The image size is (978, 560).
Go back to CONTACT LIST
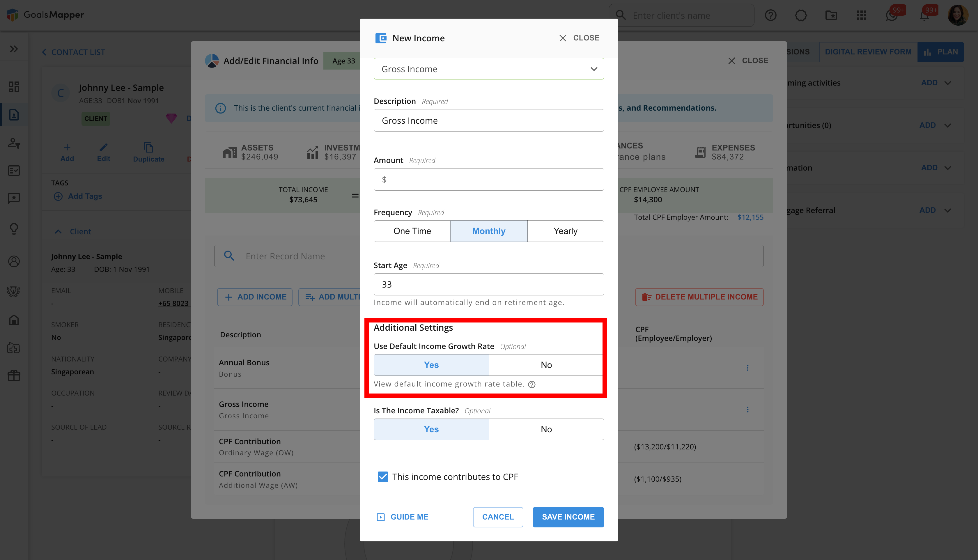[x=73, y=52]
